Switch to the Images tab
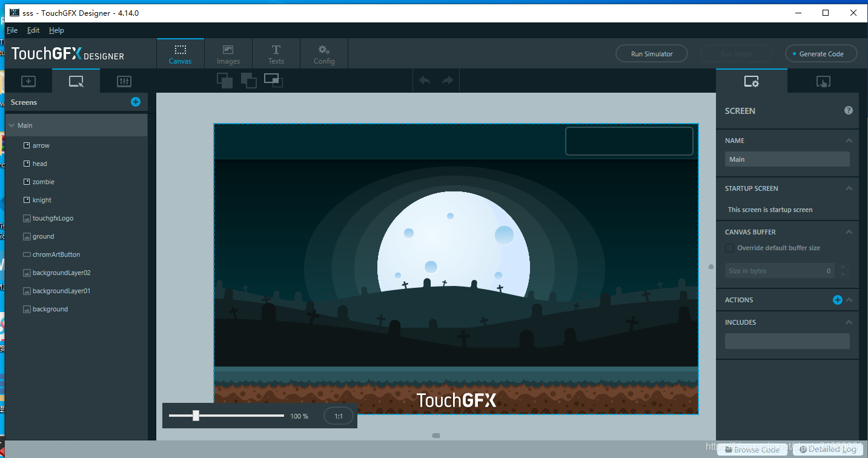The image size is (868, 458). click(x=228, y=54)
